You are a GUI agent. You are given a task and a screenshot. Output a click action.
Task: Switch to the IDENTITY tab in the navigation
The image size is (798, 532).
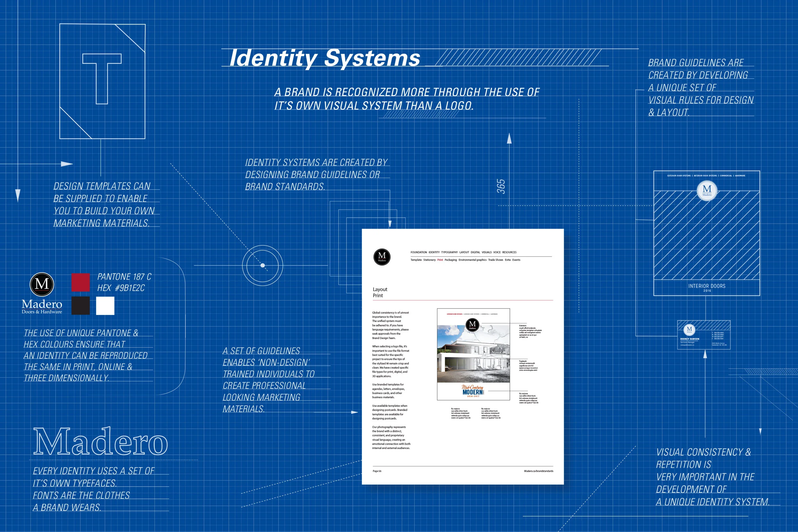coord(434,252)
